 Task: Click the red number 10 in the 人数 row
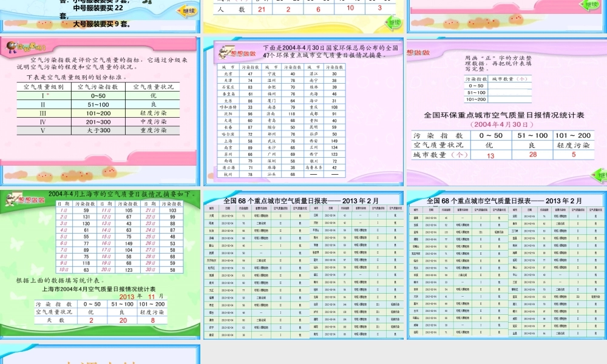(x=350, y=8)
